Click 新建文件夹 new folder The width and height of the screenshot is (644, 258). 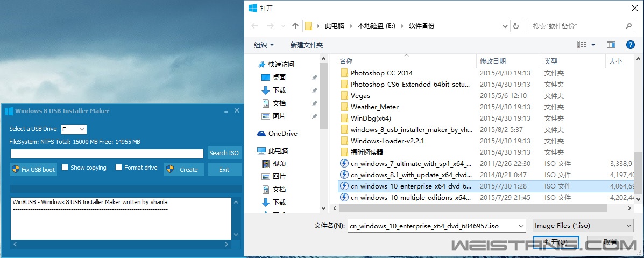coord(306,45)
